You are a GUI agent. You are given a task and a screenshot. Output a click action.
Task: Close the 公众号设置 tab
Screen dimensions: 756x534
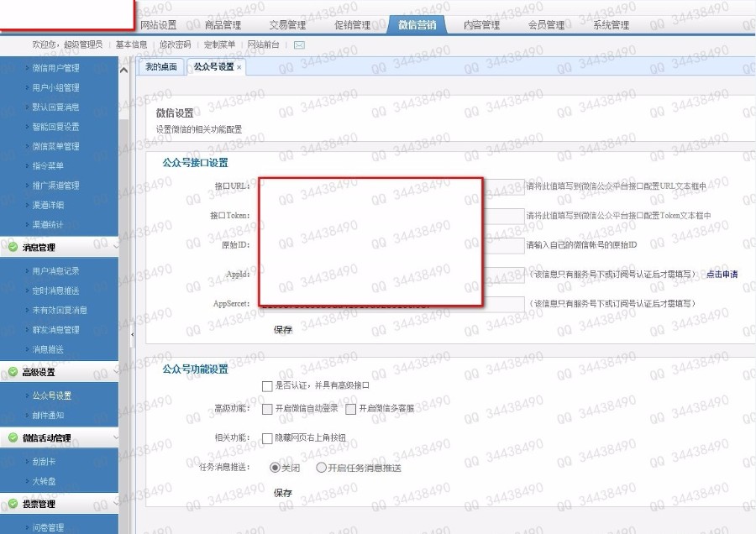tap(239, 67)
